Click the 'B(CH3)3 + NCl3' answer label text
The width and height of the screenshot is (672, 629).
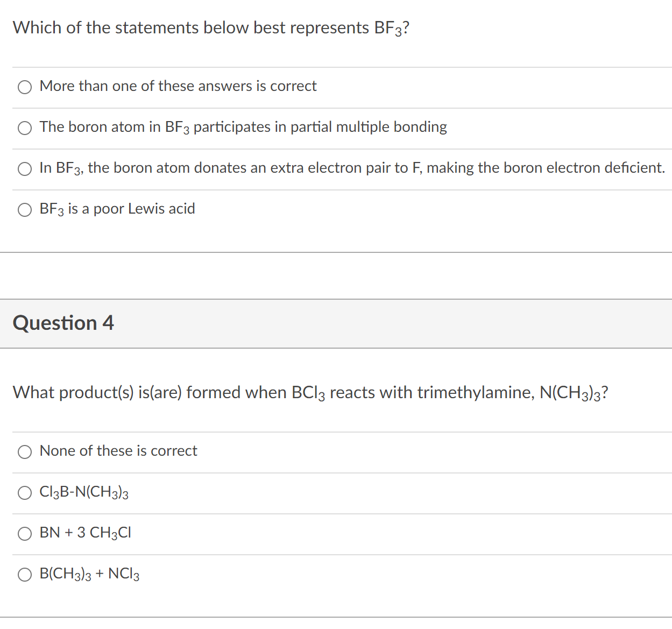point(89,574)
